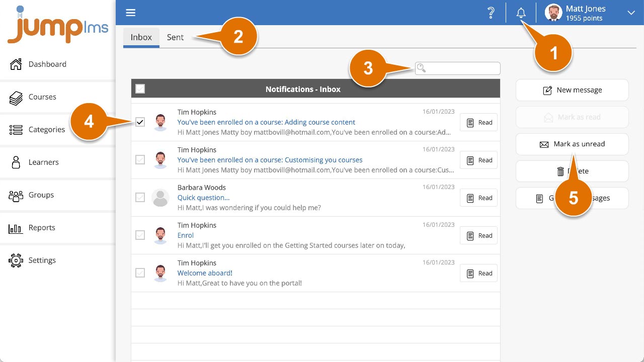Click the New message compose pencil icon

coord(547,90)
